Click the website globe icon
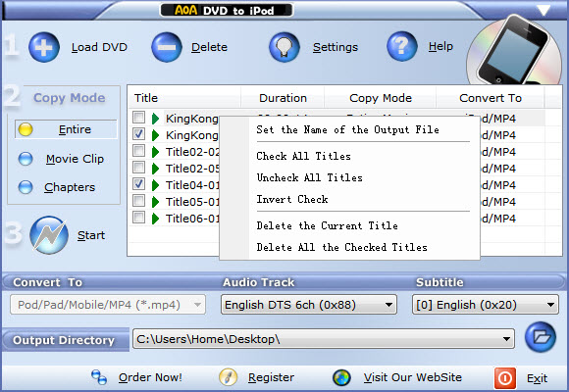Image resolution: width=569 pixels, height=392 pixels. (341, 377)
